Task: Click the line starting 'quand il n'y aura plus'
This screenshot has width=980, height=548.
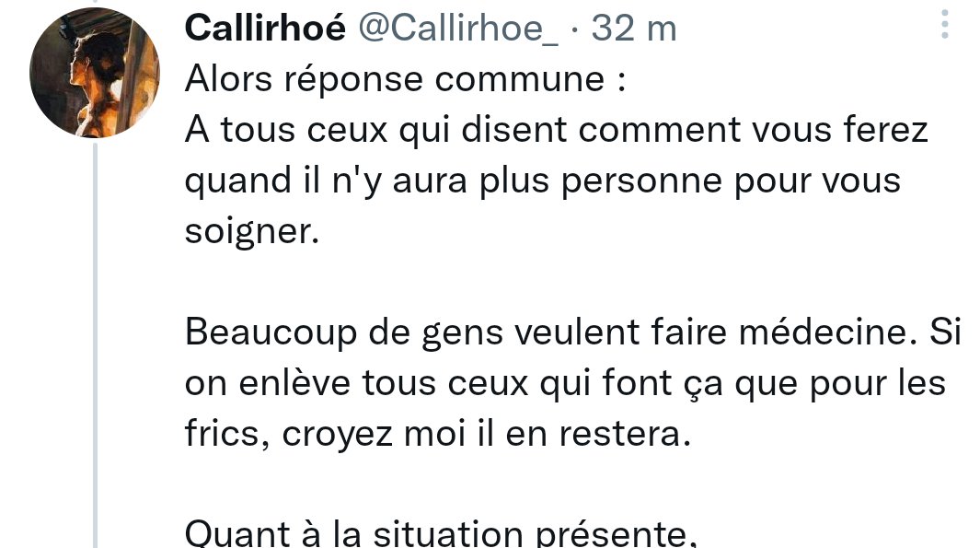Action: (543, 182)
